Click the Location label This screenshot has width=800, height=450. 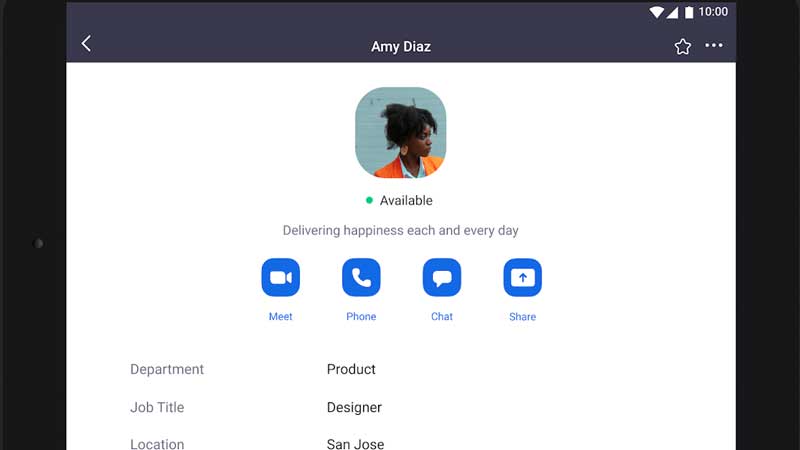(157, 444)
